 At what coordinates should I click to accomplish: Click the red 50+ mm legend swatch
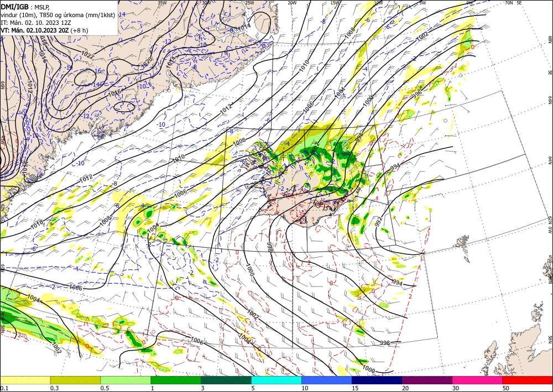click(528, 380)
